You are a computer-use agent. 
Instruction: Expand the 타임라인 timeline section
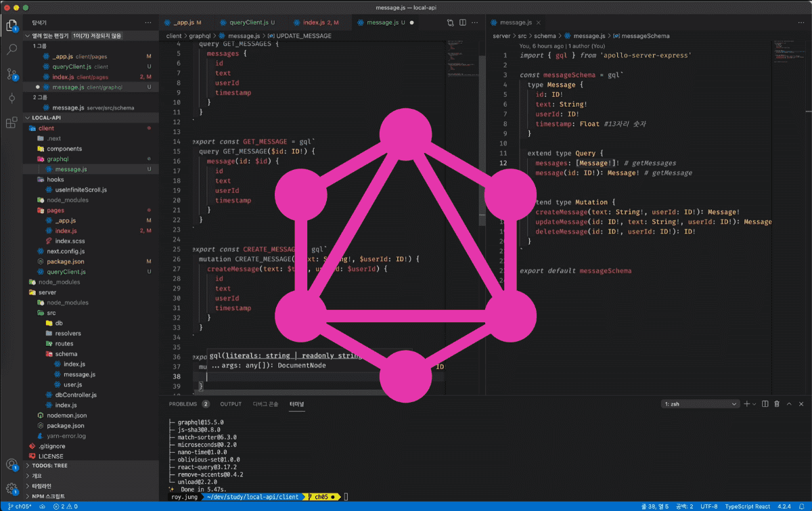(x=91, y=486)
